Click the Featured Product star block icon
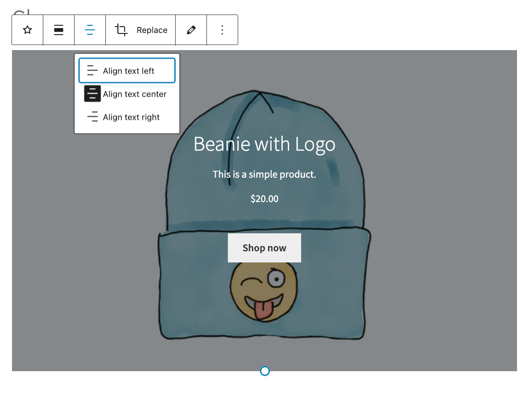532x402 pixels. tap(27, 30)
